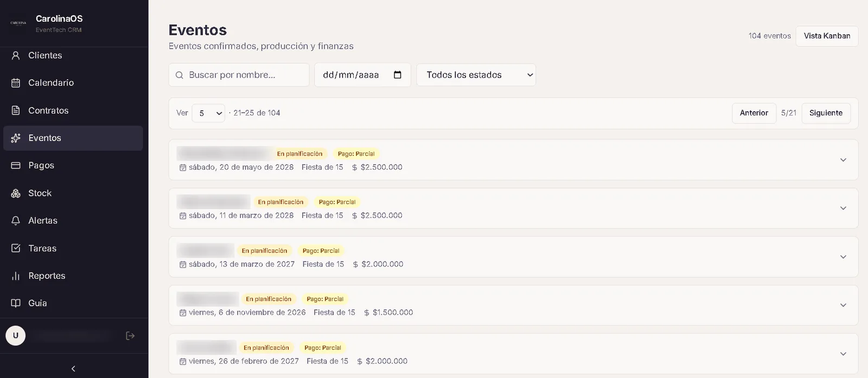Go to Calendario section
The height and width of the screenshot is (378, 868).
73,83
